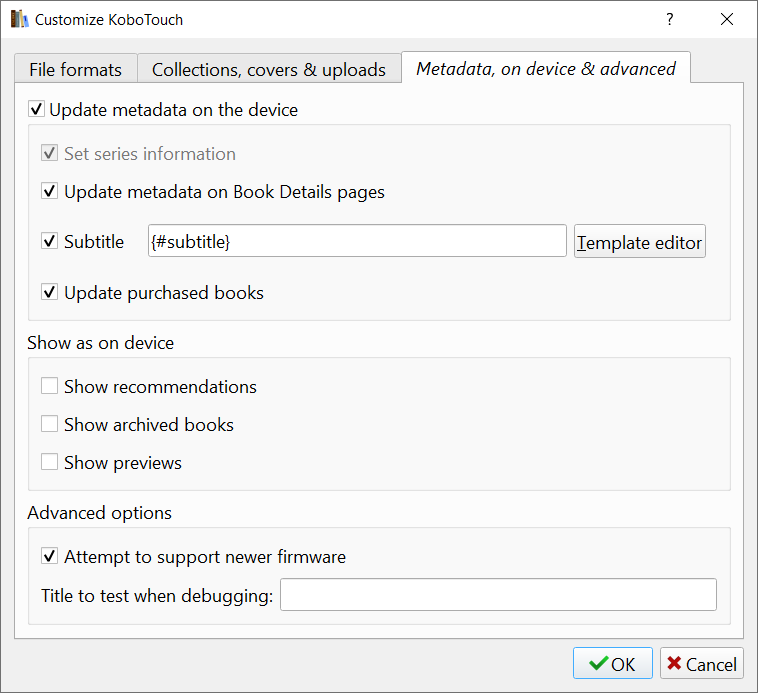758x693 pixels.
Task: Disable Attempt to support newer firmware
Action: (x=50, y=557)
